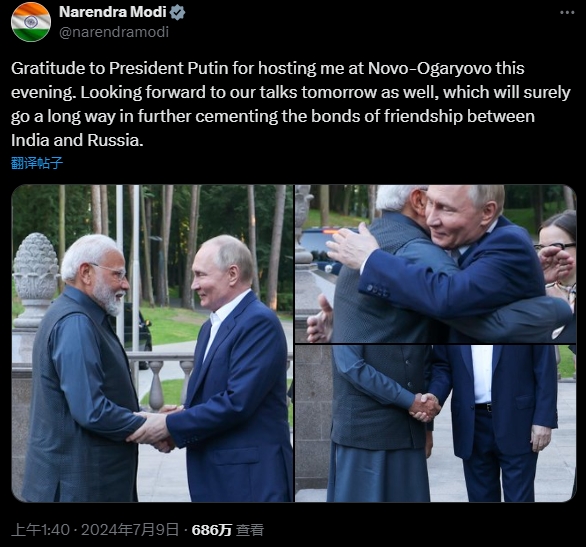Open the Narendra Modi display name
Screen dimensions: 586x547
pos(112,12)
